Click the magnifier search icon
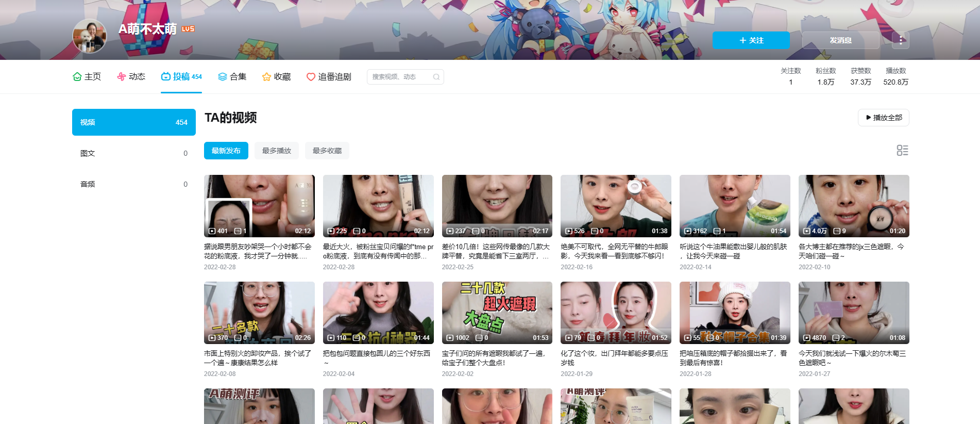Image resolution: width=980 pixels, height=424 pixels. pos(436,77)
